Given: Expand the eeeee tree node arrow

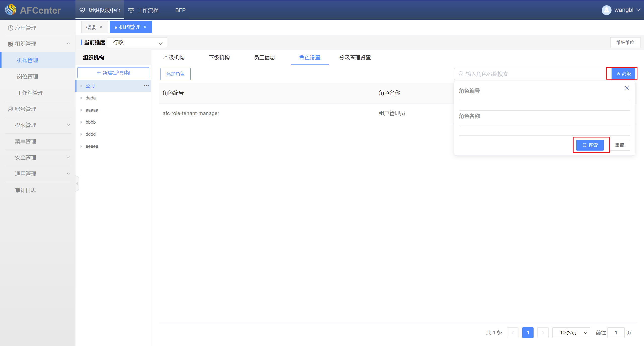Looking at the screenshot, I should pyautogui.click(x=81, y=146).
